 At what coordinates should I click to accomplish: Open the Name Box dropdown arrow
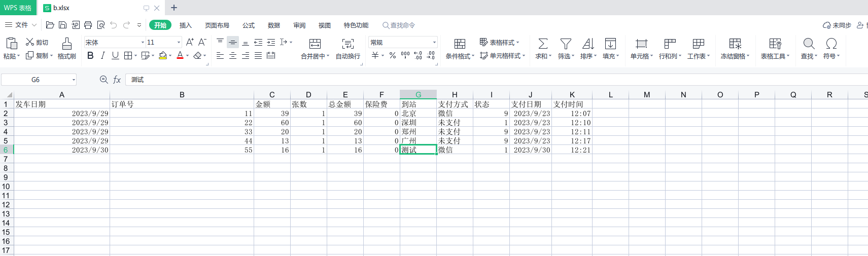pyautogui.click(x=74, y=80)
